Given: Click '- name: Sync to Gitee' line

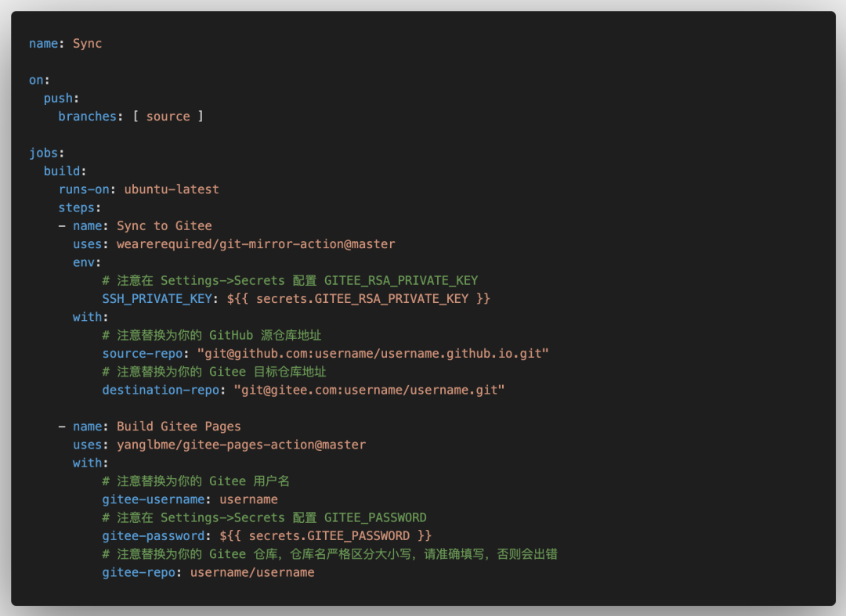Looking at the screenshot, I should coord(135,226).
